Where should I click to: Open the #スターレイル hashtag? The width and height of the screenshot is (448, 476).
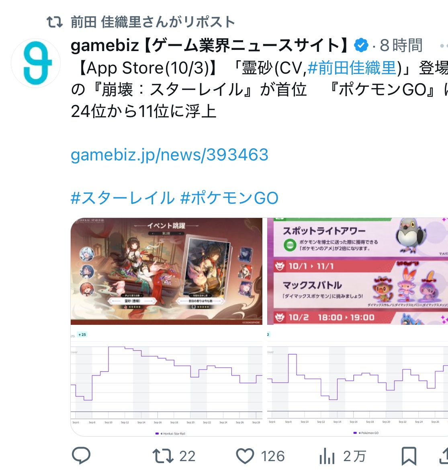[123, 198]
